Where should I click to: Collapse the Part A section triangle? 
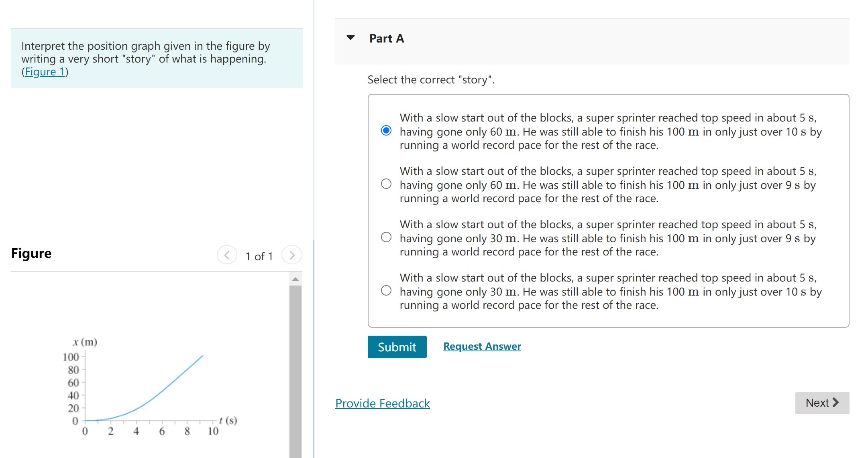(350, 38)
